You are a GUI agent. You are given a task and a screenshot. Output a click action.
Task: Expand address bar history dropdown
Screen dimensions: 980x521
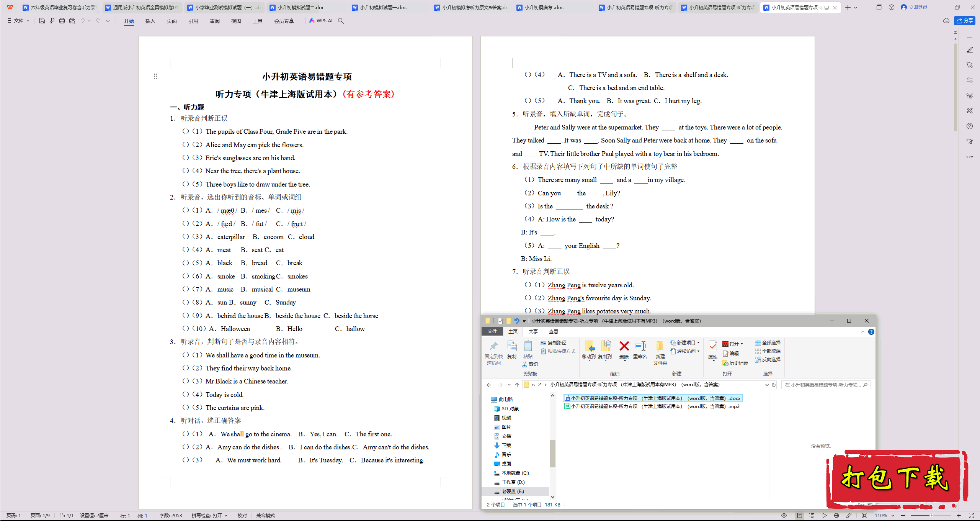pos(767,385)
